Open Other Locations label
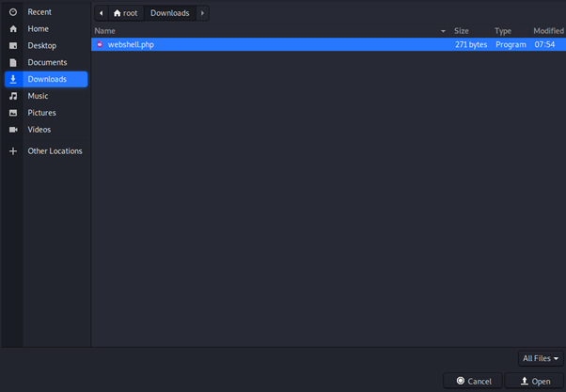Image resolution: width=566 pixels, height=392 pixels. 55,151
